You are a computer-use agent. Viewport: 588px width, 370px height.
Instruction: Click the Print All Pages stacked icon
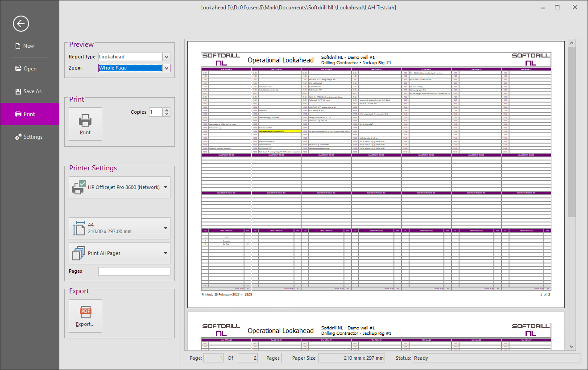tap(78, 253)
